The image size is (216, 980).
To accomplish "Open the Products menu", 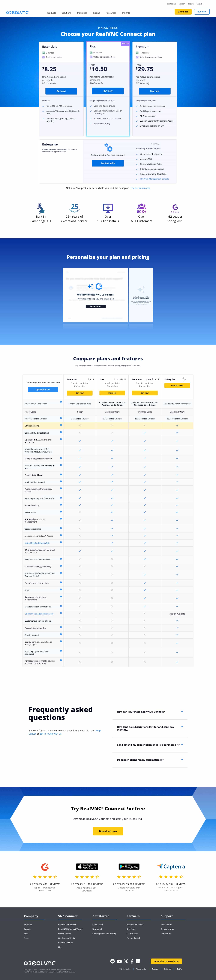I will pyautogui.click(x=51, y=13).
